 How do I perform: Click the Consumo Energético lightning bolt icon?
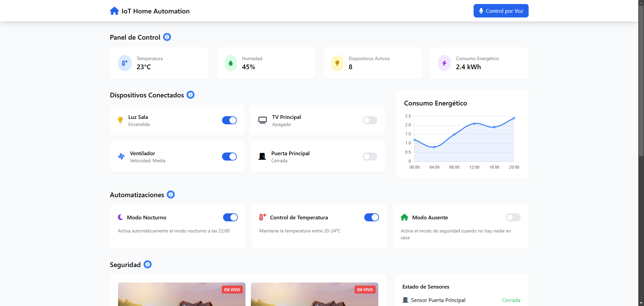[x=444, y=63]
